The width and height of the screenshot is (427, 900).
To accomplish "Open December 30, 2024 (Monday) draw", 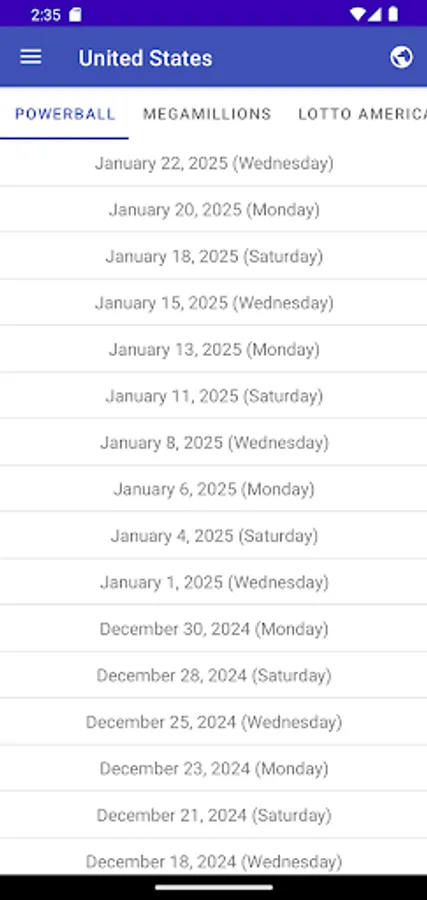I will 214,629.
